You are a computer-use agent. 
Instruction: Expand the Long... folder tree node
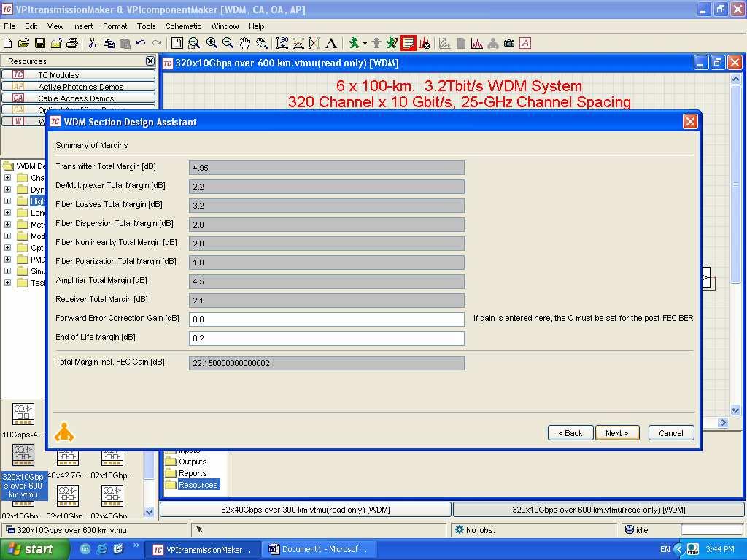coord(7,212)
